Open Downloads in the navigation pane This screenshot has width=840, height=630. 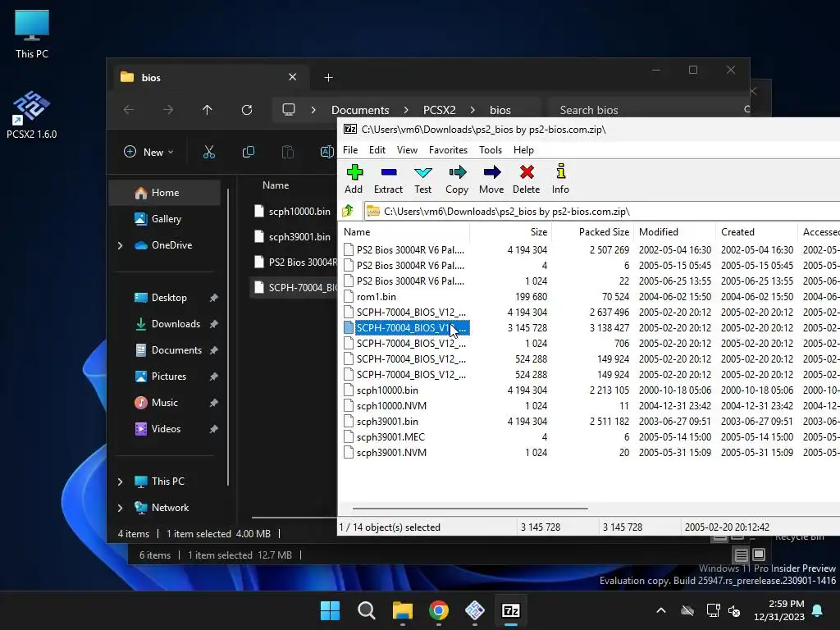[x=164, y=324]
